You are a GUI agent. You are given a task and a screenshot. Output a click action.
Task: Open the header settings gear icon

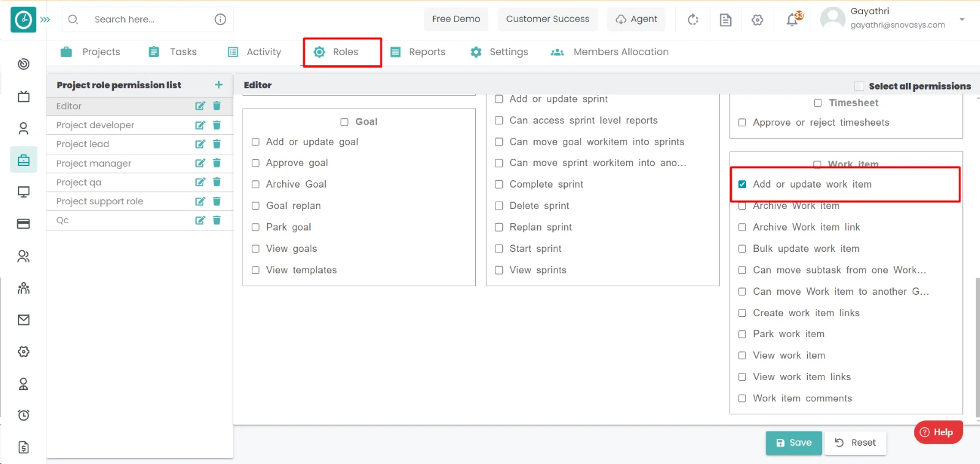pyautogui.click(x=758, y=20)
